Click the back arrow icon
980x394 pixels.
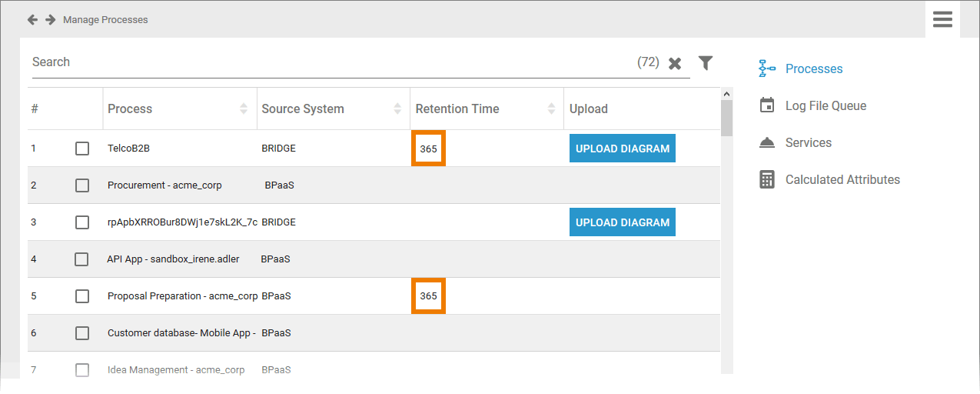point(32,20)
